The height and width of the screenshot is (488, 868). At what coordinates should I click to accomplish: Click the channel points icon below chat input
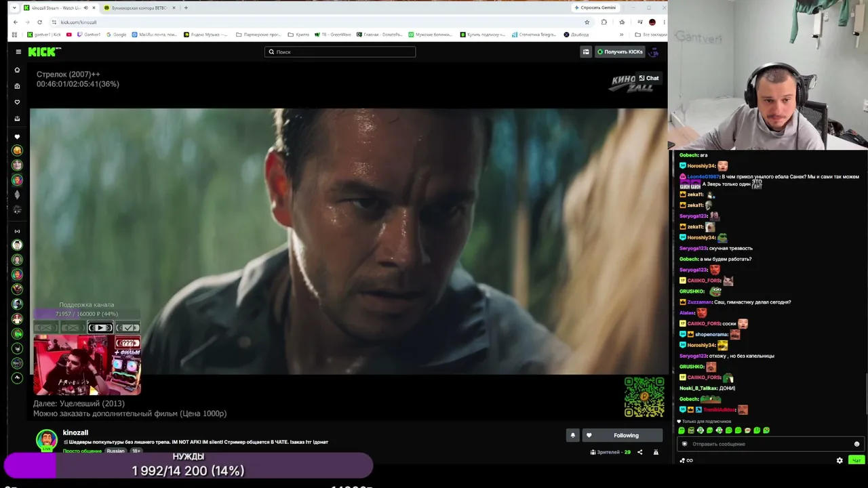point(683,460)
